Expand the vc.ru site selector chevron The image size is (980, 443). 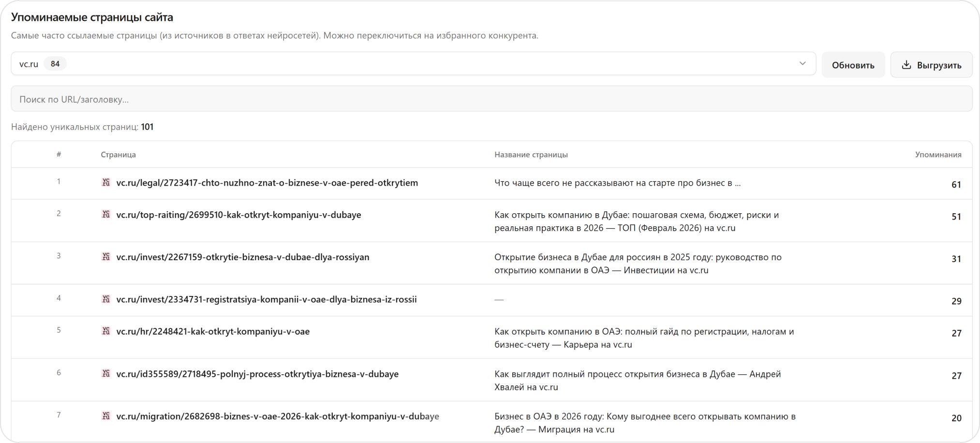pyautogui.click(x=802, y=64)
